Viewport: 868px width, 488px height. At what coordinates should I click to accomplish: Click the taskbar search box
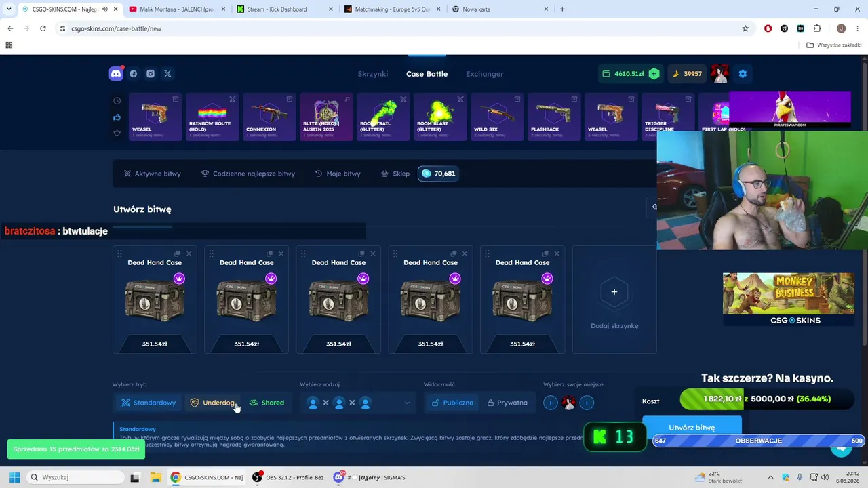75,477
